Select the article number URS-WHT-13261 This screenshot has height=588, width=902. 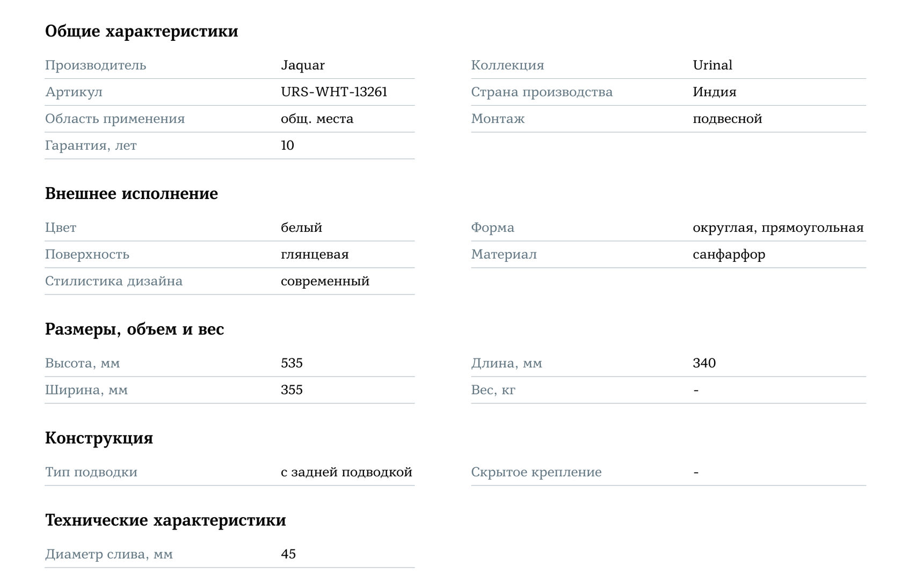[x=333, y=92]
